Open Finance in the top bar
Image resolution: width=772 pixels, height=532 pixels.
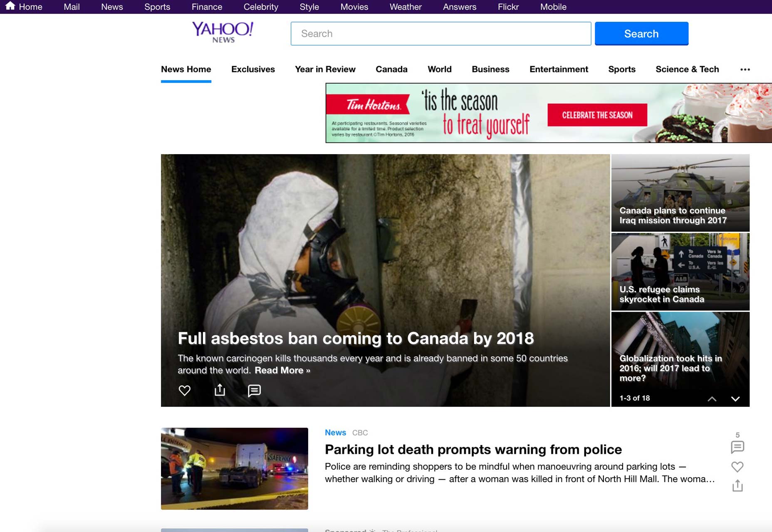pyautogui.click(x=207, y=7)
